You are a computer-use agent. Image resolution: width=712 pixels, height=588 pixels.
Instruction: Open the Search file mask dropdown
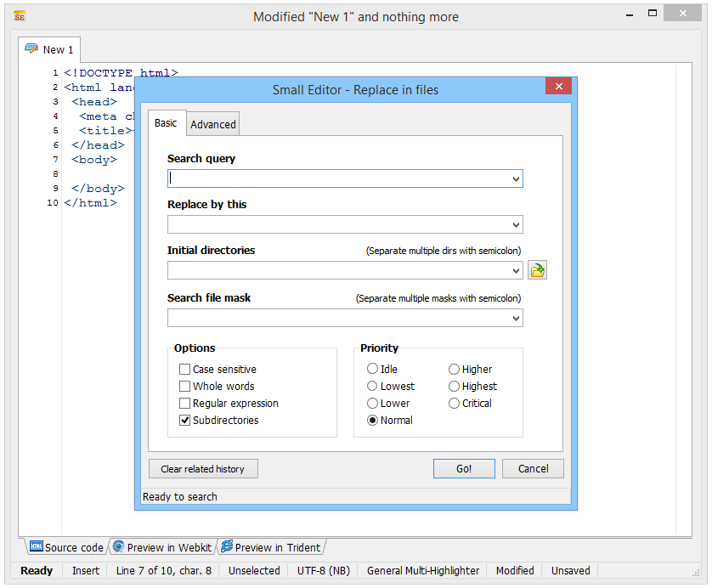516,319
